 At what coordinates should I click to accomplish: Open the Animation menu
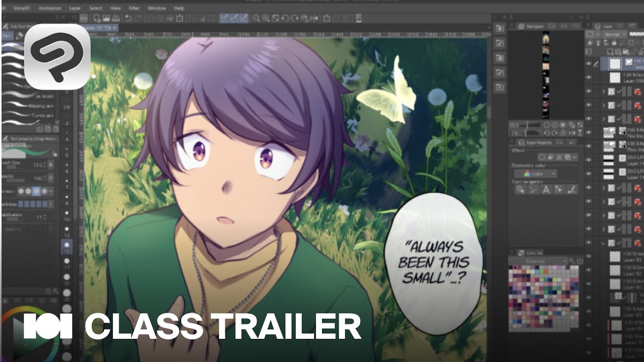pyautogui.click(x=50, y=8)
